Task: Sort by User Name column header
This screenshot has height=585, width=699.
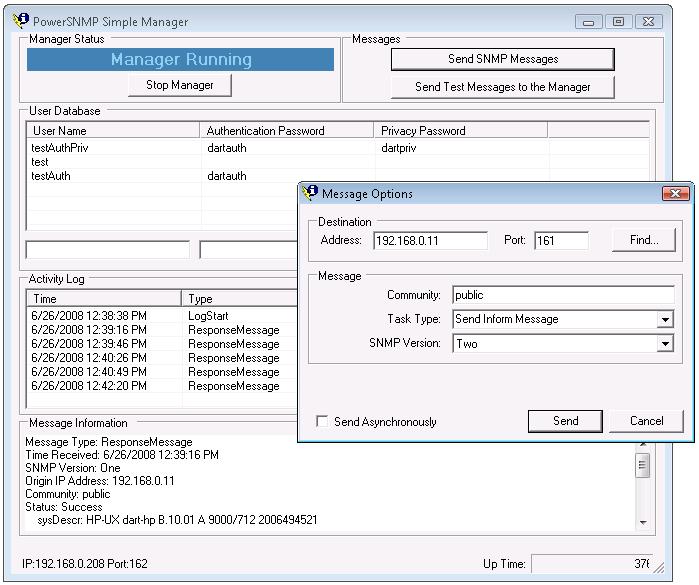Action: pyautogui.click(x=113, y=131)
